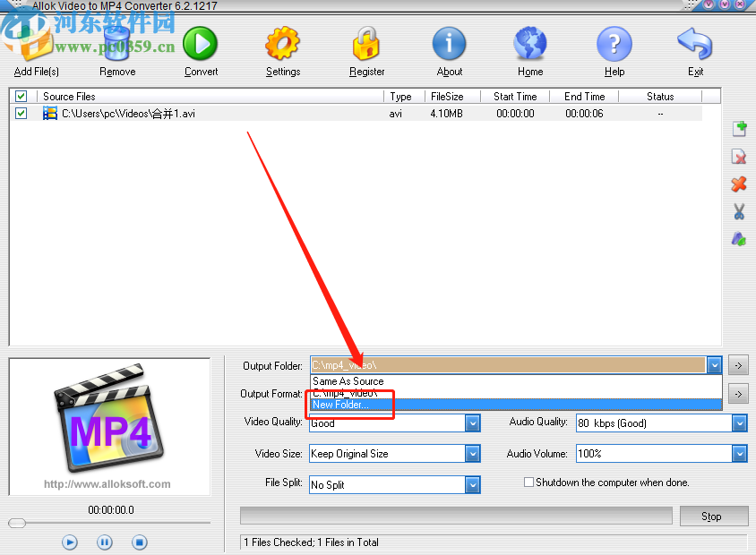
Task: Expand the Output Folder dropdown arrow
Action: 714,365
